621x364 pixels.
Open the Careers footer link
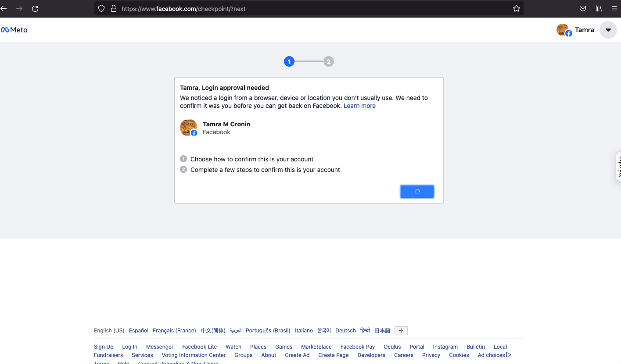(404, 355)
